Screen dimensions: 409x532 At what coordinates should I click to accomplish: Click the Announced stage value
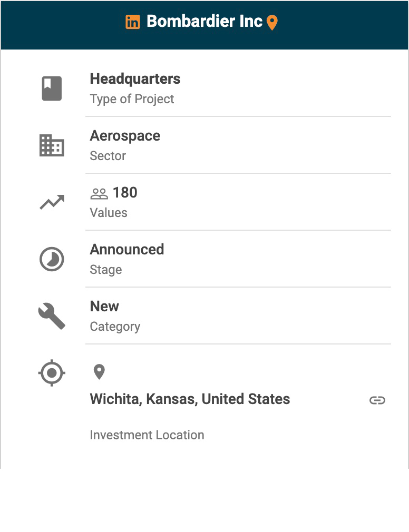(127, 250)
